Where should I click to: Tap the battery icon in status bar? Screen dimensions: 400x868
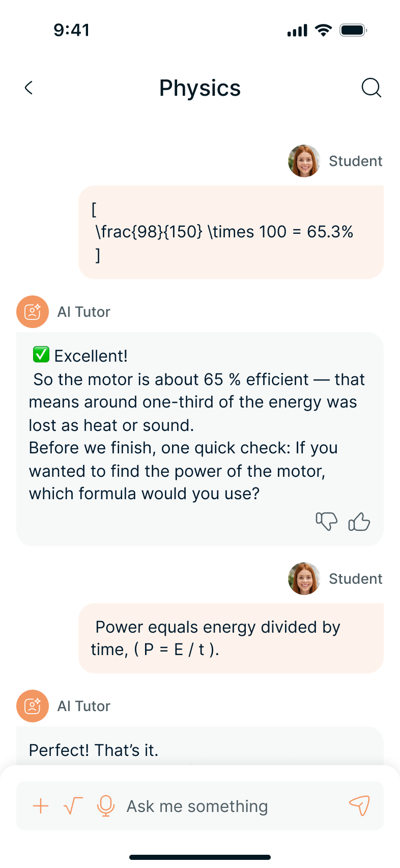[x=353, y=31]
